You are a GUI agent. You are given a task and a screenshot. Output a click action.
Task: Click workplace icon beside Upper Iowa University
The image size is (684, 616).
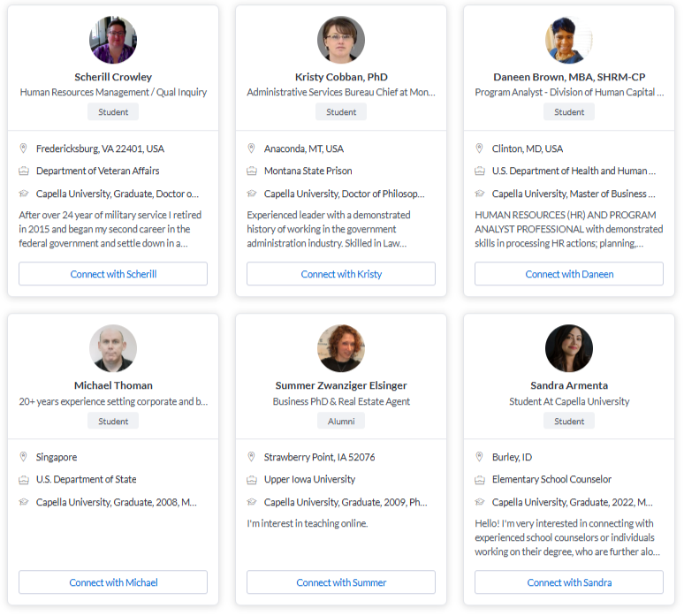[x=252, y=480]
